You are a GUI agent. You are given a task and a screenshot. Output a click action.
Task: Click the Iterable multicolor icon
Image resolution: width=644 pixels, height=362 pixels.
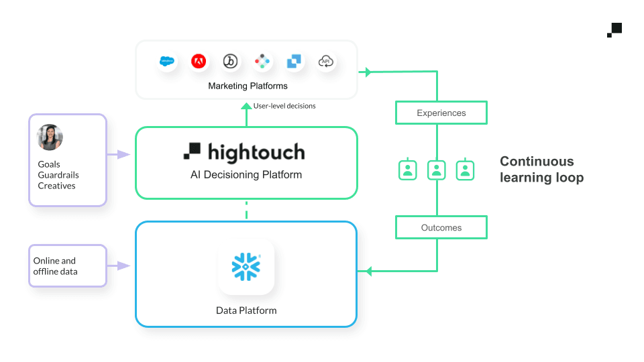[x=262, y=62]
